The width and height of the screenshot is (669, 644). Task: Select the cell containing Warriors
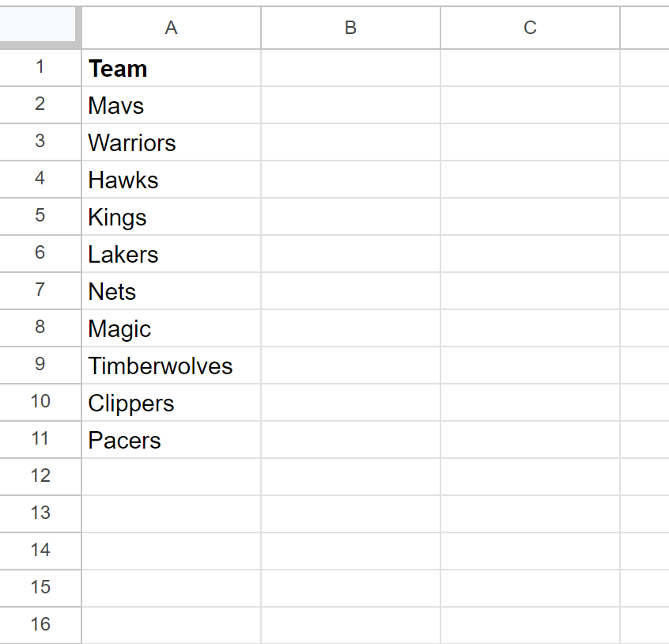(171, 142)
